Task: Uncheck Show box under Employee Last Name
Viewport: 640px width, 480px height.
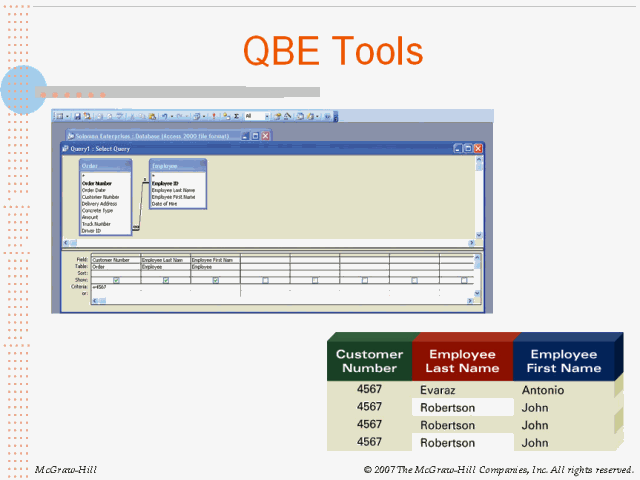Action: (166, 281)
